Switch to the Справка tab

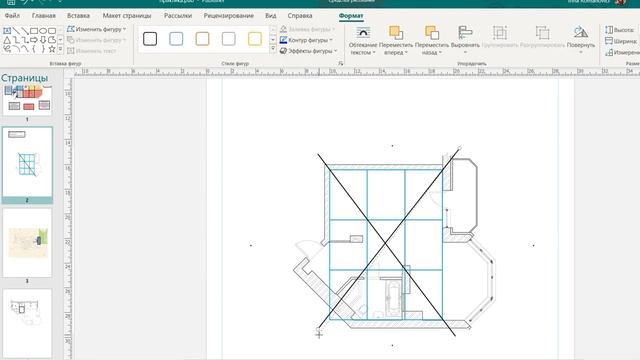coord(300,16)
